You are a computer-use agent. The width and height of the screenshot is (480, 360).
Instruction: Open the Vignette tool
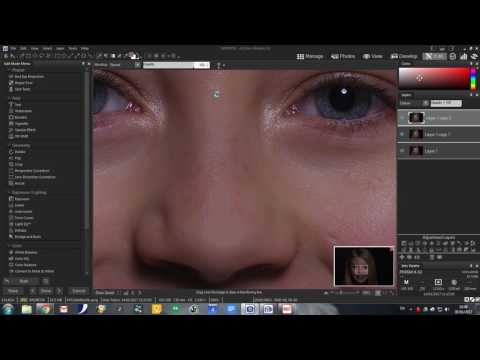18,123
